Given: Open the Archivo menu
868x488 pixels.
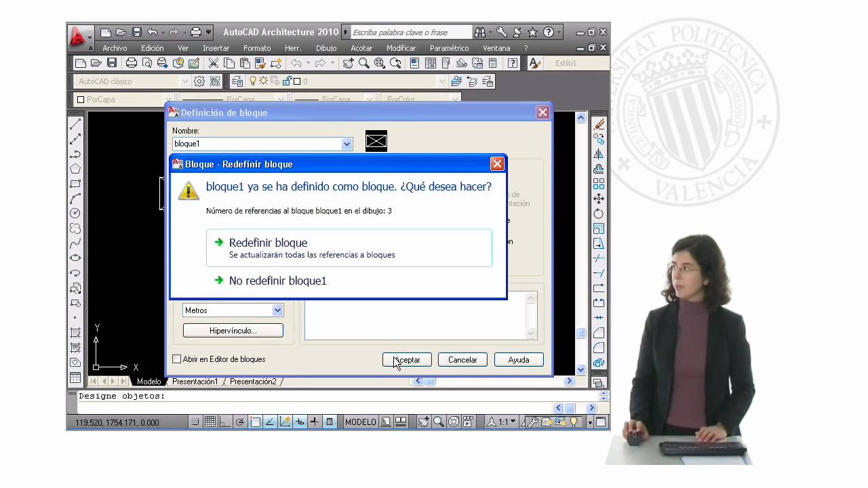Looking at the screenshot, I should [x=115, y=48].
